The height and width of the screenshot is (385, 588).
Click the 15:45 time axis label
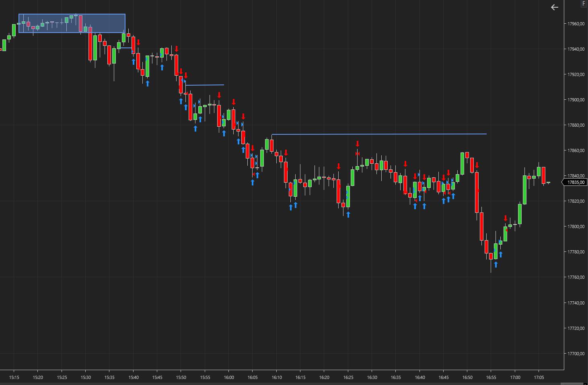tap(157, 377)
